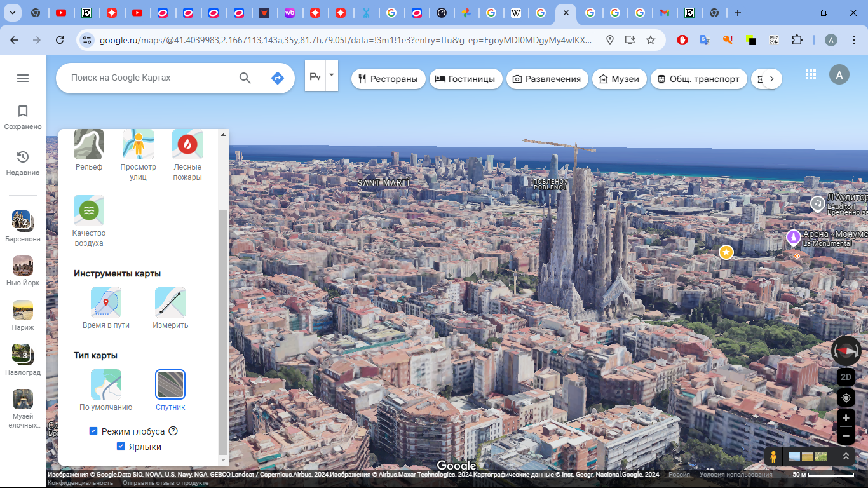Open the Saved places tab
The image size is (868, 488).
point(23,118)
